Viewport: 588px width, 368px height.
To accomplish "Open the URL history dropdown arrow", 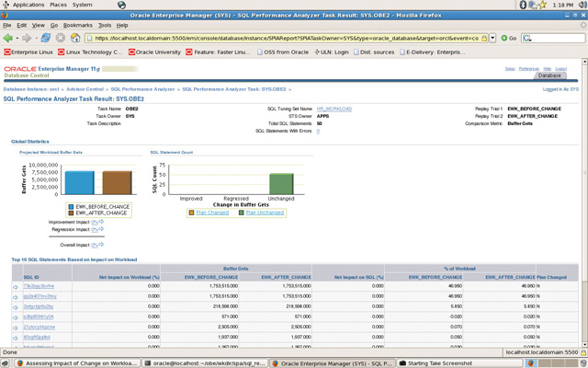I will 493,38.
